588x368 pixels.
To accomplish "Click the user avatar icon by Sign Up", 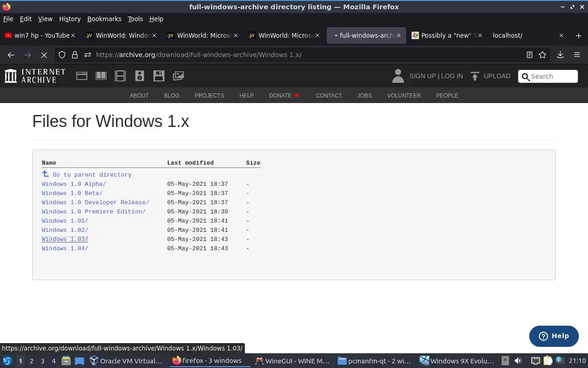I will click(398, 76).
